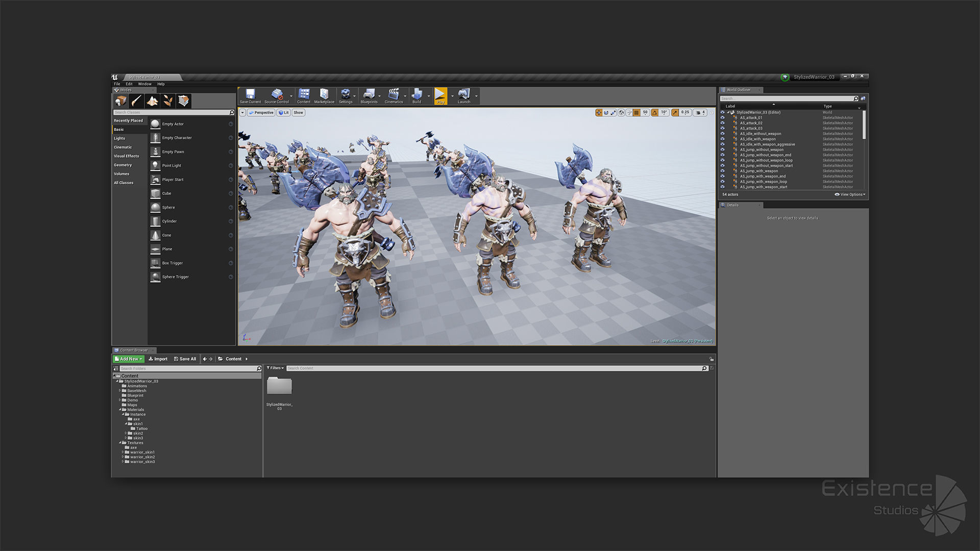Toggle sources panel icon beside Search Folders
This screenshot has height=551, width=980.
click(116, 368)
